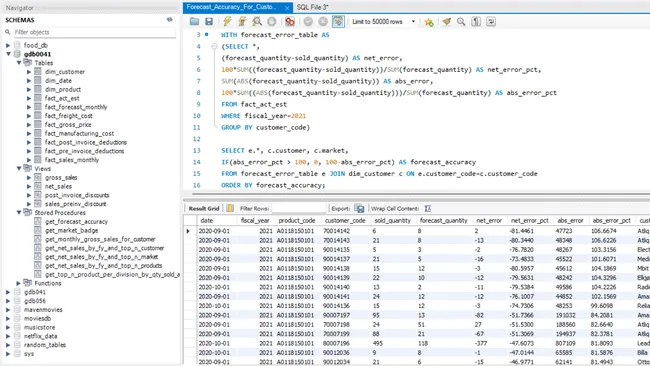
Task: Export recordset to file icon
Action: pyautogui.click(x=360, y=208)
